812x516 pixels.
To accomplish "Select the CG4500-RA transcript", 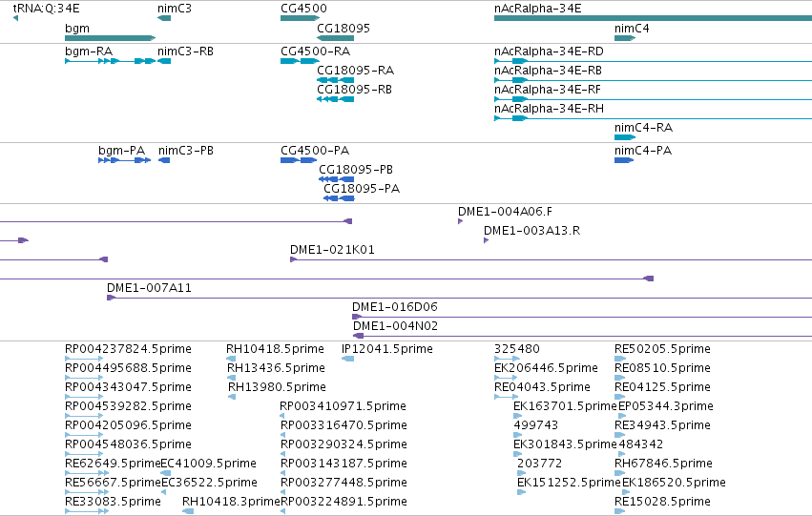I will point(301,61).
